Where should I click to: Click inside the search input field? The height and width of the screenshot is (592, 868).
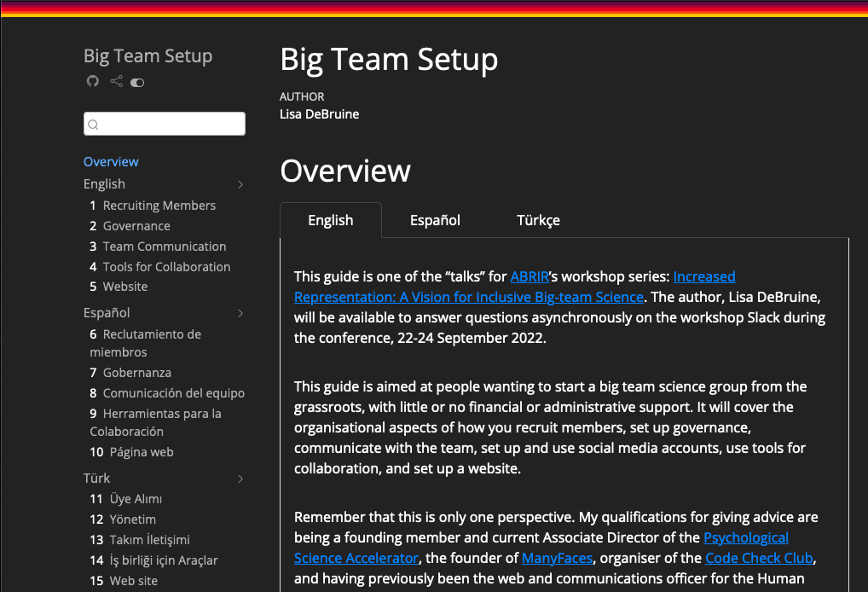(166, 124)
